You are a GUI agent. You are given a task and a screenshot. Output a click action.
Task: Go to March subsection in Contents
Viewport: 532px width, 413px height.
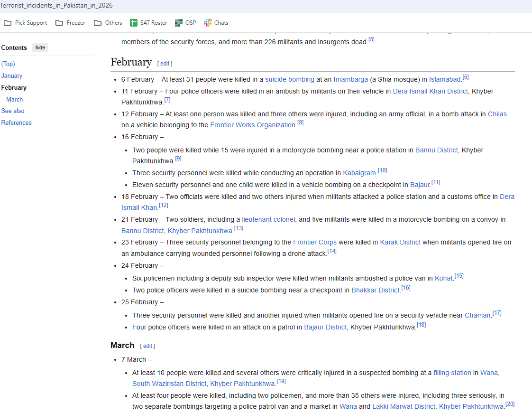(15, 100)
